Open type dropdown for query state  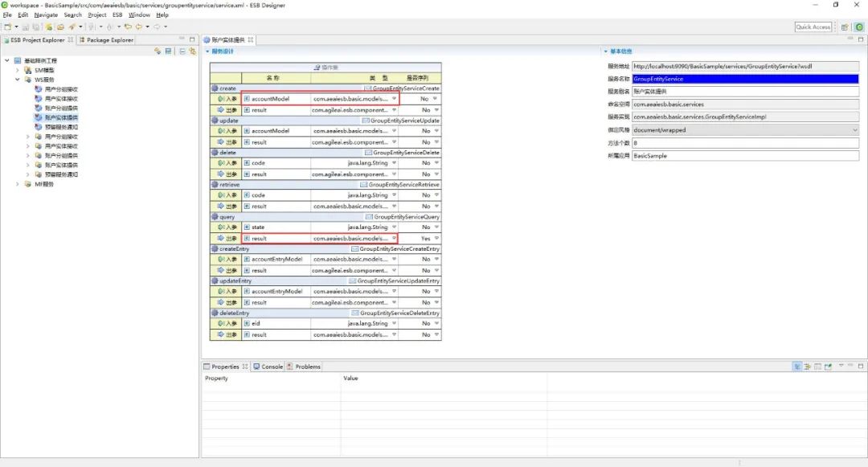(394, 227)
